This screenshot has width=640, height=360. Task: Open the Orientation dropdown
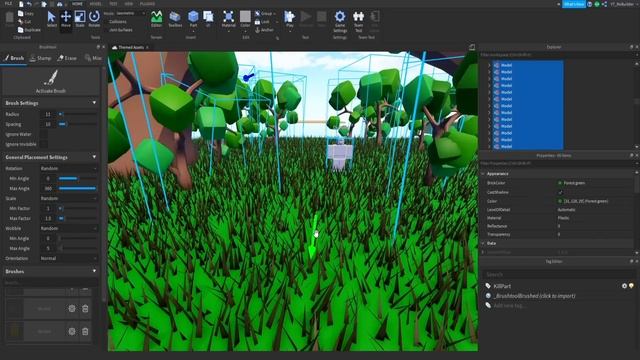point(69,258)
